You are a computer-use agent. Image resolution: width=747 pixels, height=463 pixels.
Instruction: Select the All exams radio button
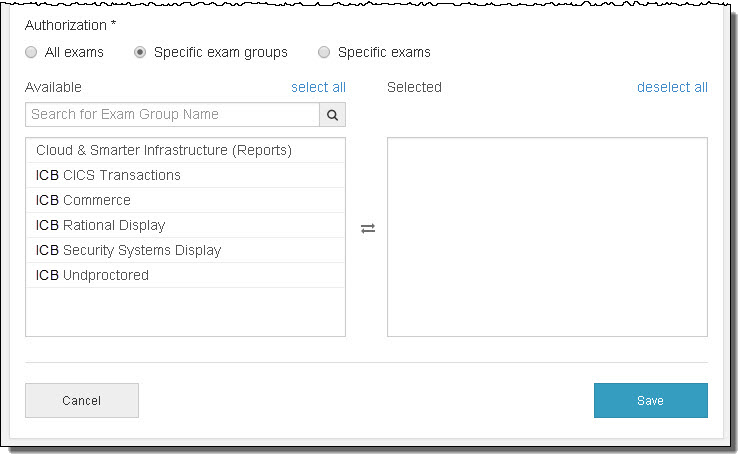[31, 52]
